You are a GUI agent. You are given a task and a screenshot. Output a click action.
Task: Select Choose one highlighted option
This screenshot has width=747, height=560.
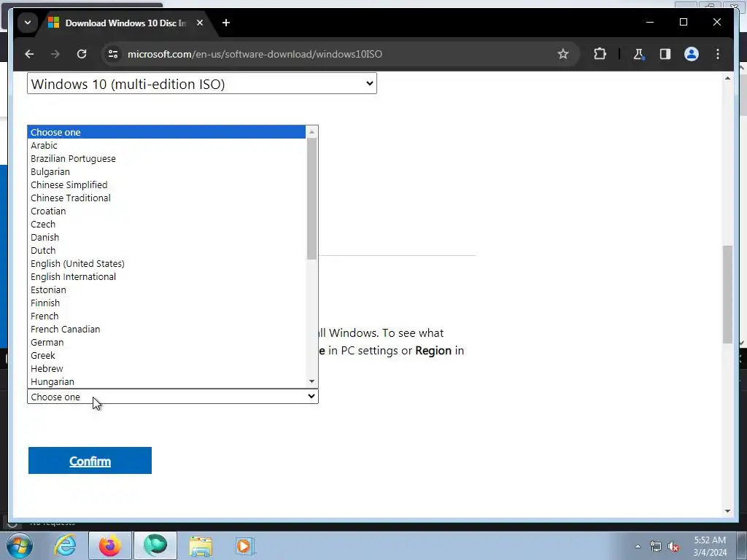point(166,133)
